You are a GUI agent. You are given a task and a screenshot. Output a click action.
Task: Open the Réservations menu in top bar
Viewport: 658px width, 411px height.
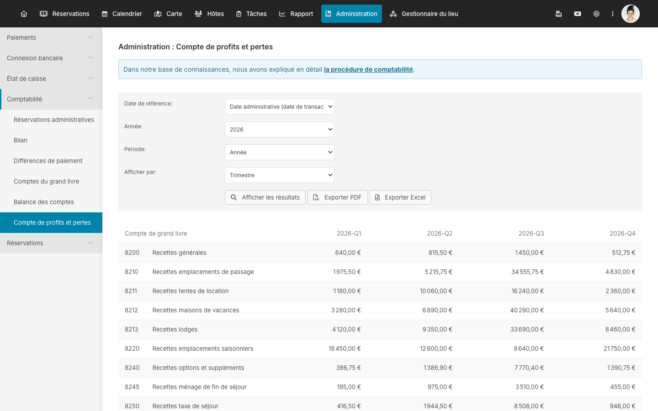click(x=65, y=14)
